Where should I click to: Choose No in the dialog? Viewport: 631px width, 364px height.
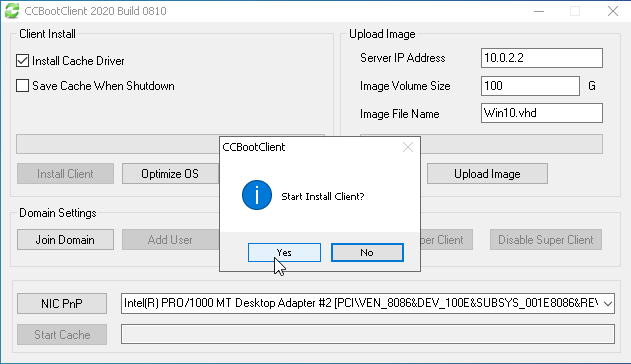(x=367, y=253)
